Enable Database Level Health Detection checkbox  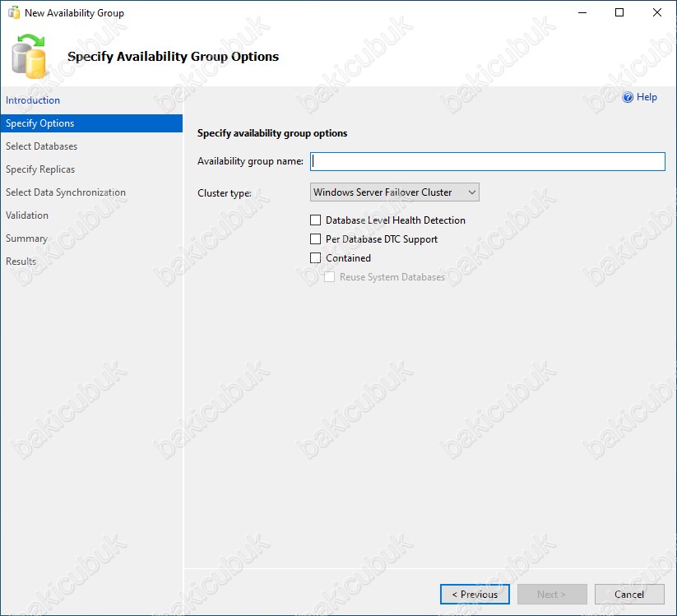point(316,220)
